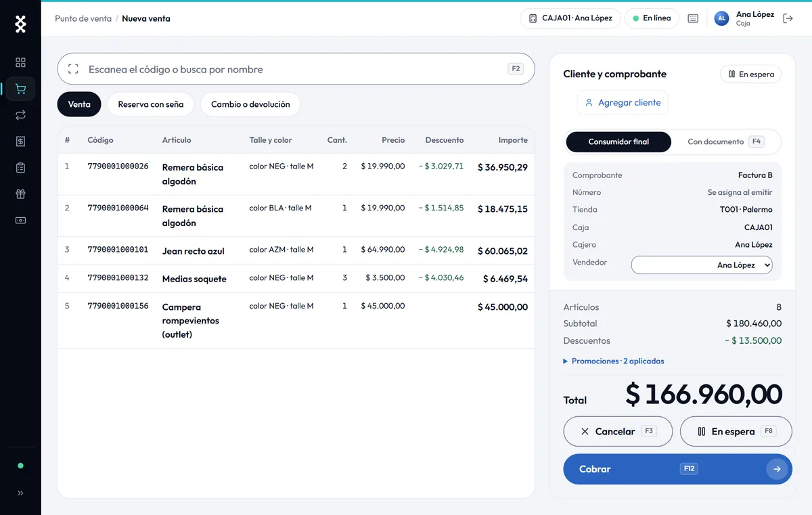Click the quantity 3 for Medias soquete
This screenshot has height=515, width=812.
pyautogui.click(x=344, y=277)
